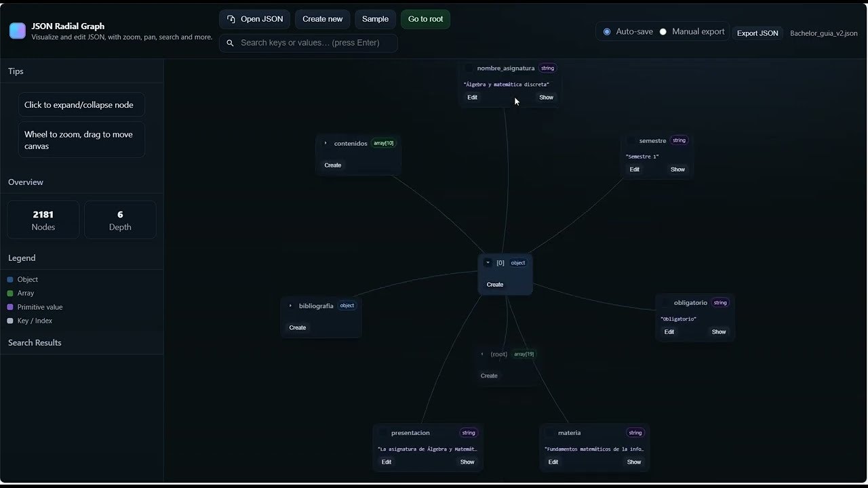Collapse the [0] object node with its triangle
The width and height of the screenshot is (868, 488).
click(488, 262)
